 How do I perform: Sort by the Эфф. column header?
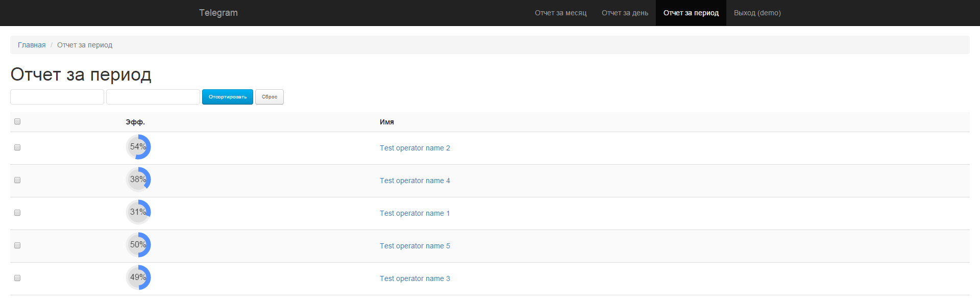coord(135,122)
